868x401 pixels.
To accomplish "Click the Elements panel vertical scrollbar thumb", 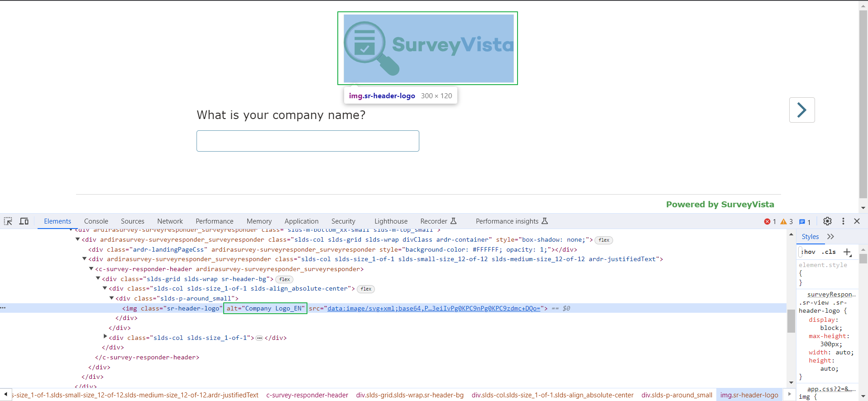I will [791, 320].
